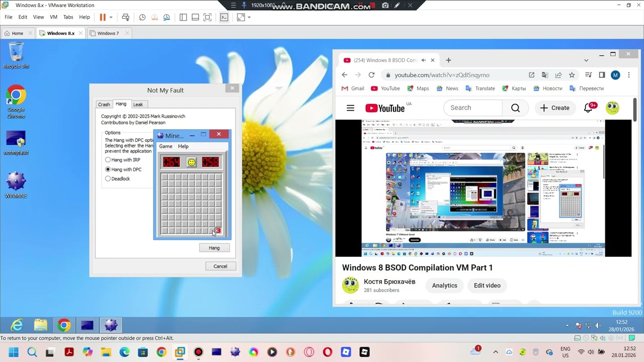Click the Edit video button
The image size is (644, 362).
pyautogui.click(x=487, y=286)
